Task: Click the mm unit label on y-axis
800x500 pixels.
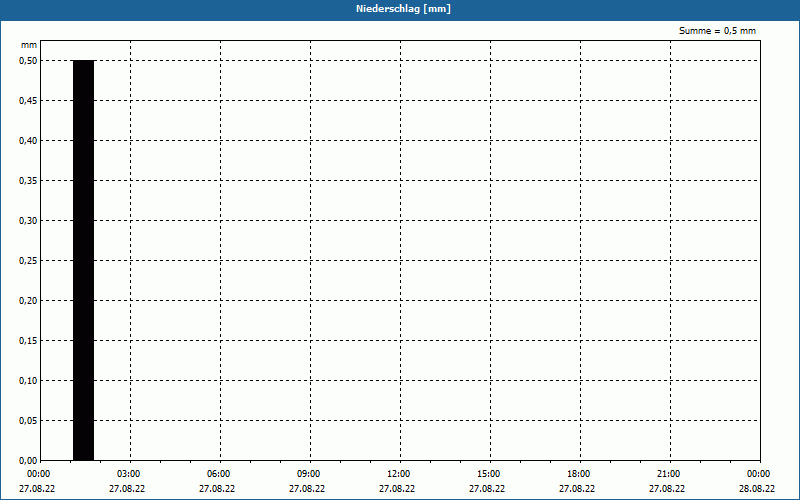Action: coord(29,45)
